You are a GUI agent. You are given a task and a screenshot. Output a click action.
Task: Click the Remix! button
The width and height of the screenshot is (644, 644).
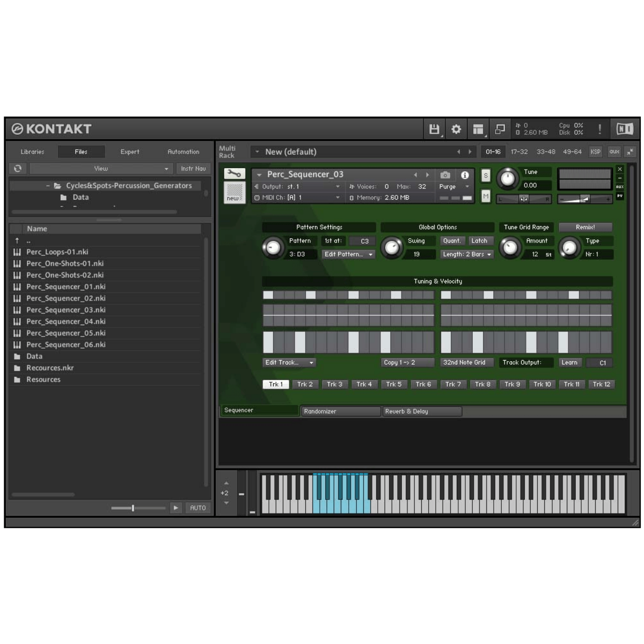point(586,228)
